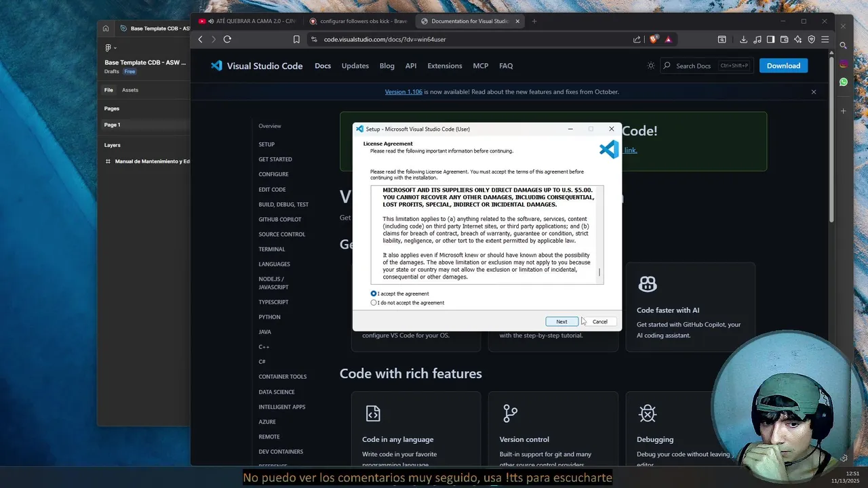Click tab search icon in Brave toolbar
The width and height of the screenshot is (868, 488).
[722, 39]
